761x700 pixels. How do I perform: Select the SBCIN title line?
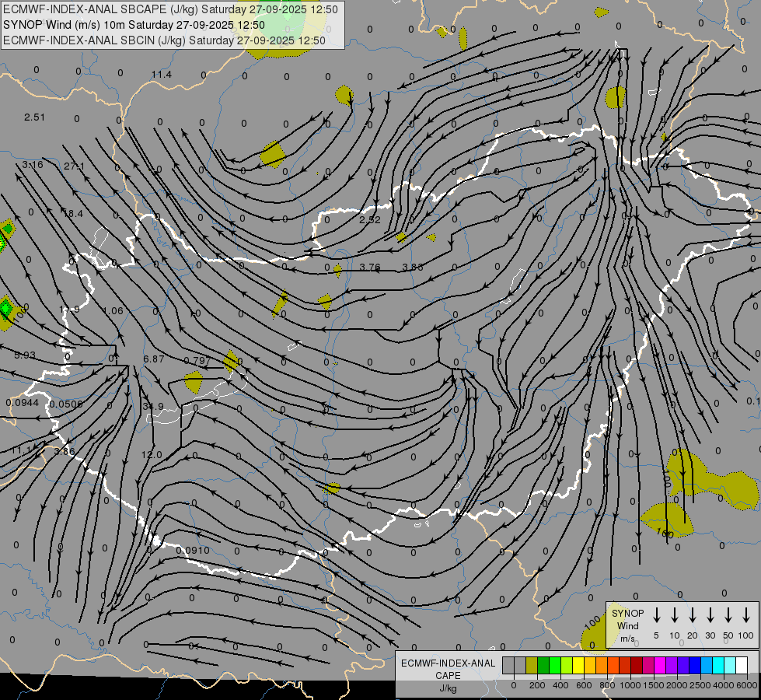[164, 40]
